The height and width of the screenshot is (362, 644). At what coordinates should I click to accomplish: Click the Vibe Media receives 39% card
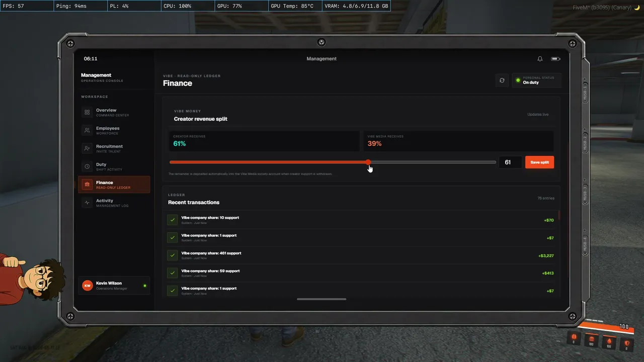[x=458, y=141]
